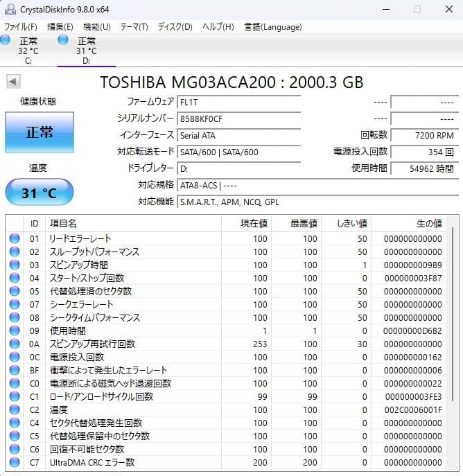Click status circle for row 04 スタート/ストップ回数
The height and width of the screenshot is (476, 463).
pyautogui.click(x=15, y=278)
